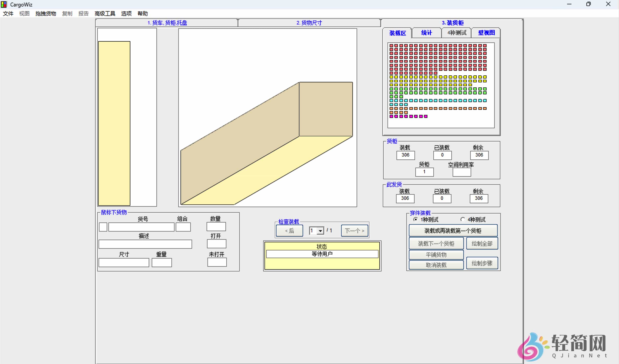The height and width of the screenshot is (364, 619).
Task: Click the CargoWiz app icon in title bar
Action: point(4,4)
